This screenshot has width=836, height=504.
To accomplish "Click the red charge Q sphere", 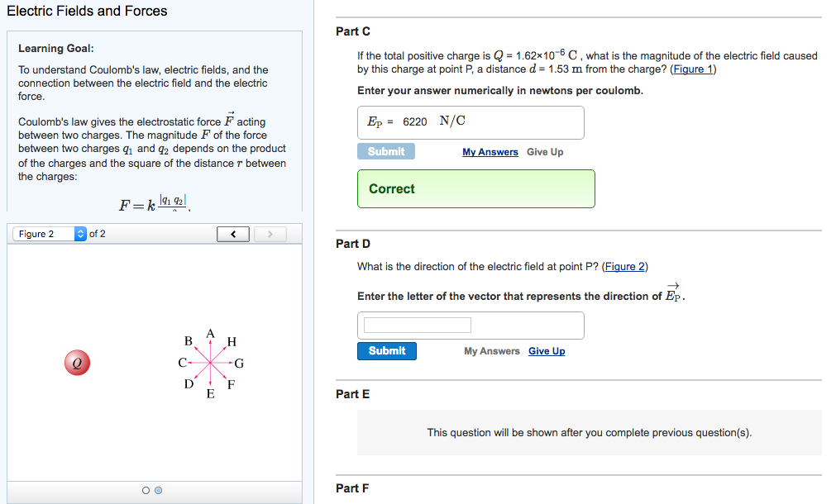I will [x=76, y=362].
